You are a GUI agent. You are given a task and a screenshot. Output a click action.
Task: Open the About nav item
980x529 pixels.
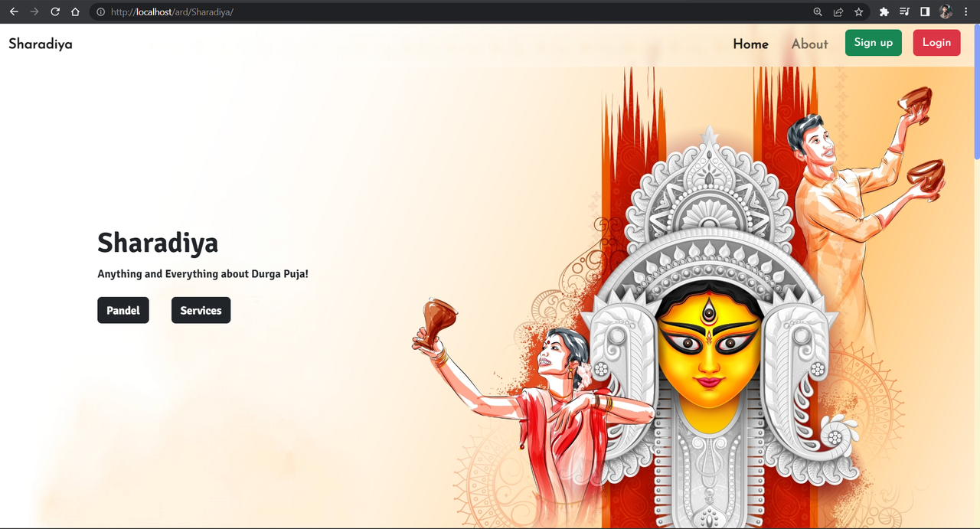(809, 44)
